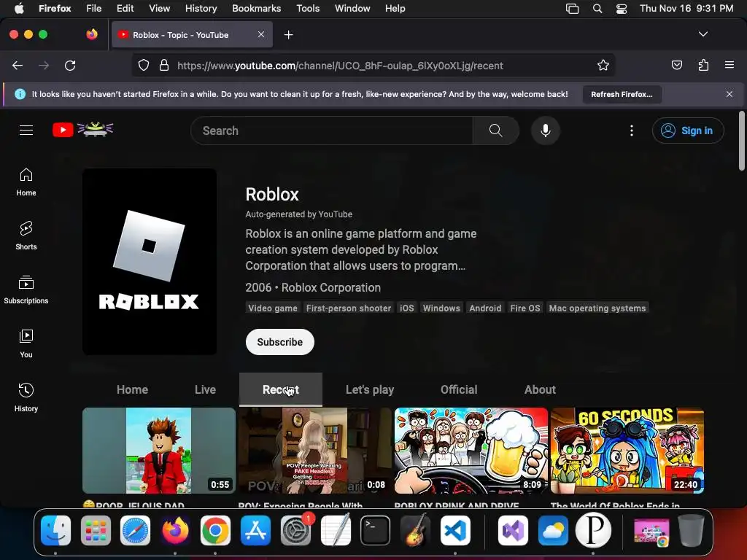Viewport: 747px width, 560px height.
Task: Open Firefox extensions puzzle icon
Action: pos(703,65)
